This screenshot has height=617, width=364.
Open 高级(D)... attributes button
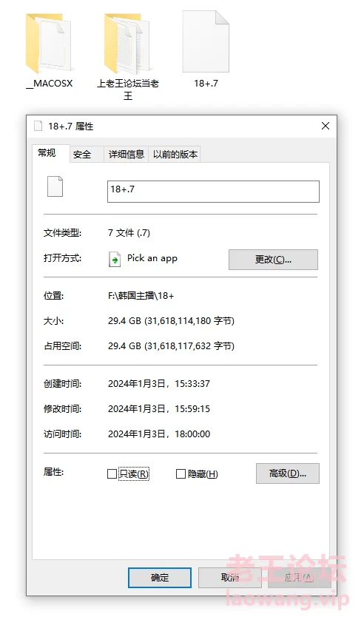click(288, 473)
